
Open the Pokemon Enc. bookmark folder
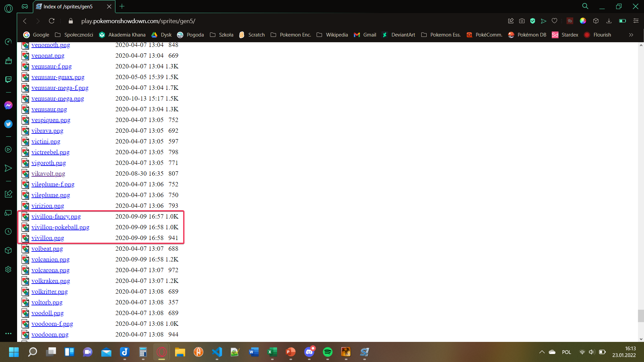point(290,35)
